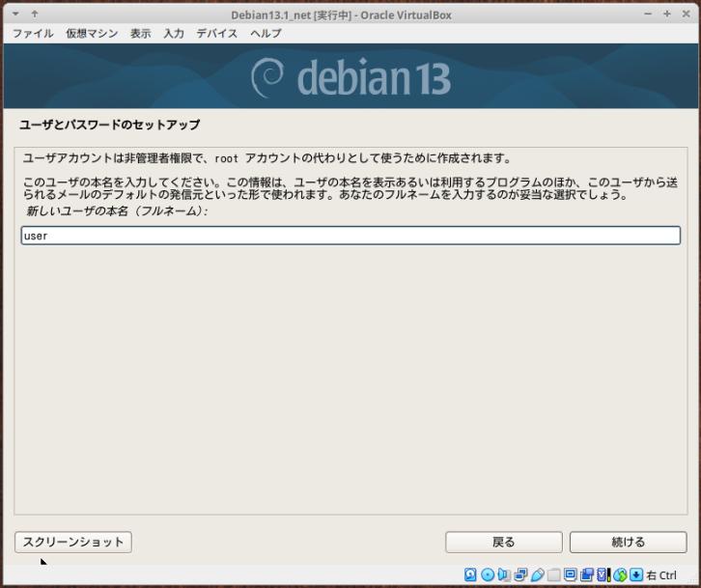This screenshot has height=588, width=701.
Task: Click the 右 Ctrl host key label
Action: [661, 575]
